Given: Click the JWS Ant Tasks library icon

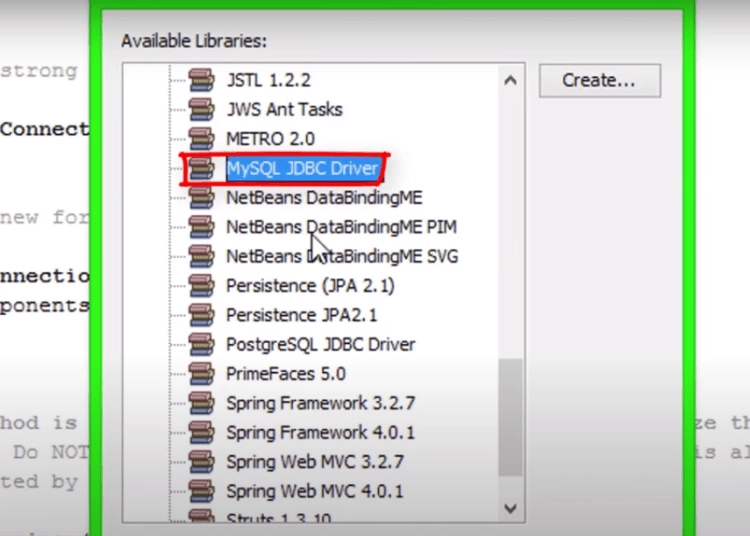Looking at the screenshot, I should point(201,109).
